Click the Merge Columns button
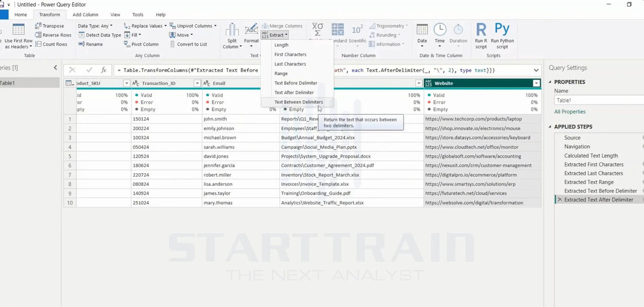 tap(282, 26)
